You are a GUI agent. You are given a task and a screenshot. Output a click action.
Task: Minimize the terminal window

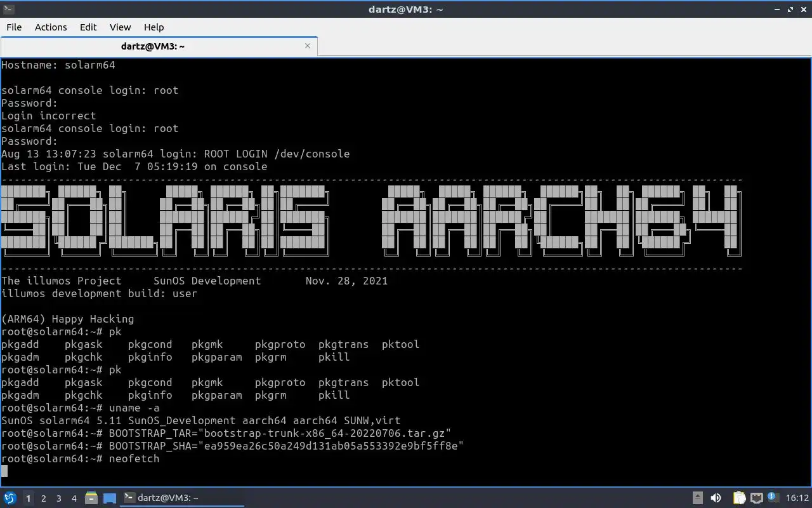(x=778, y=10)
